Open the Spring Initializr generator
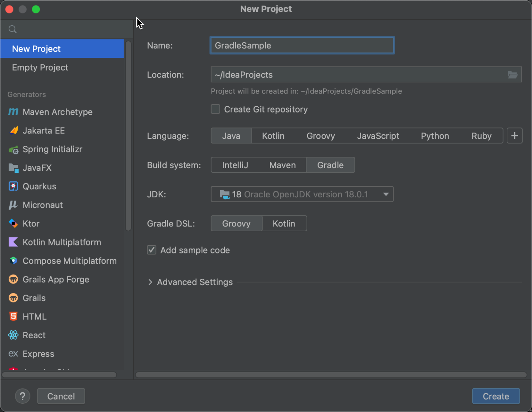Viewport: 532px width, 412px height. pyautogui.click(x=52, y=149)
